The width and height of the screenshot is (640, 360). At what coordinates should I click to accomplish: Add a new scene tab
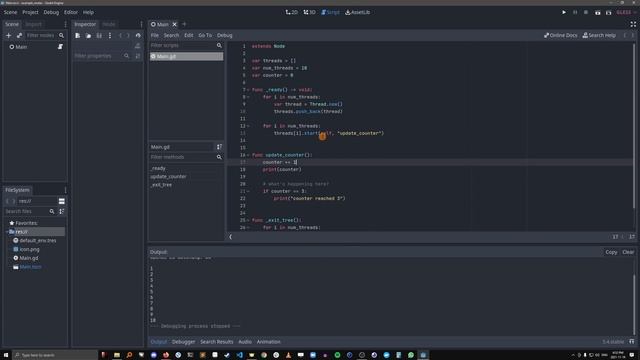184,24
